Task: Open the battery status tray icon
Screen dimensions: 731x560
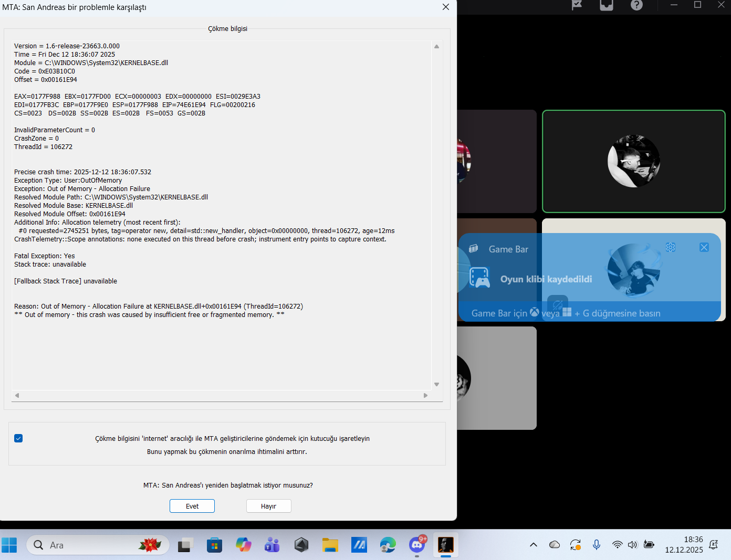Action: (x=649, y=545)
